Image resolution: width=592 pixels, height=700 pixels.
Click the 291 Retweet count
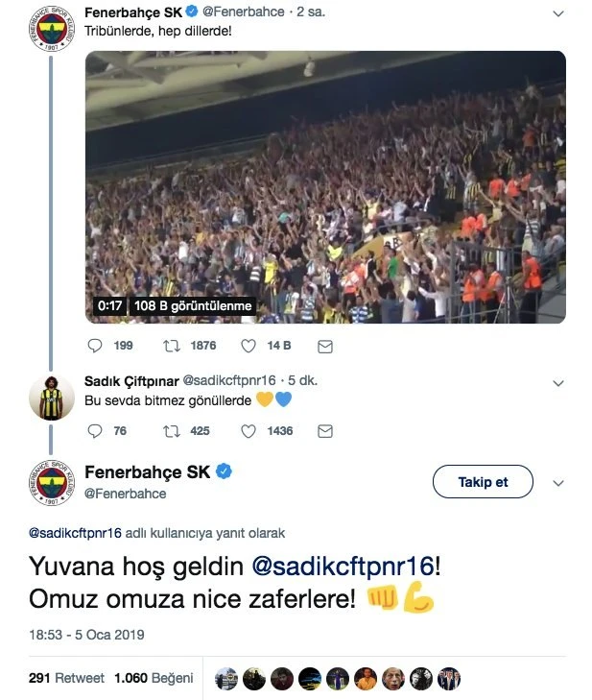(66, 678)
